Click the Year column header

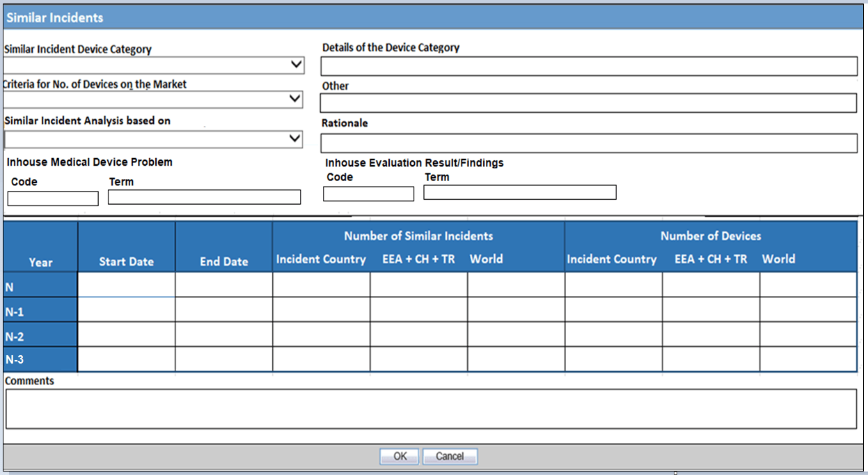[40, 247]
